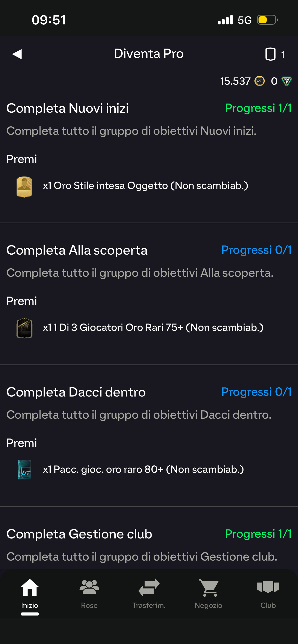Switch to the Rose tab
Image resolution: width=298 pixels, height=644 pixels.
pyautogui.click(x=89, y=593)
